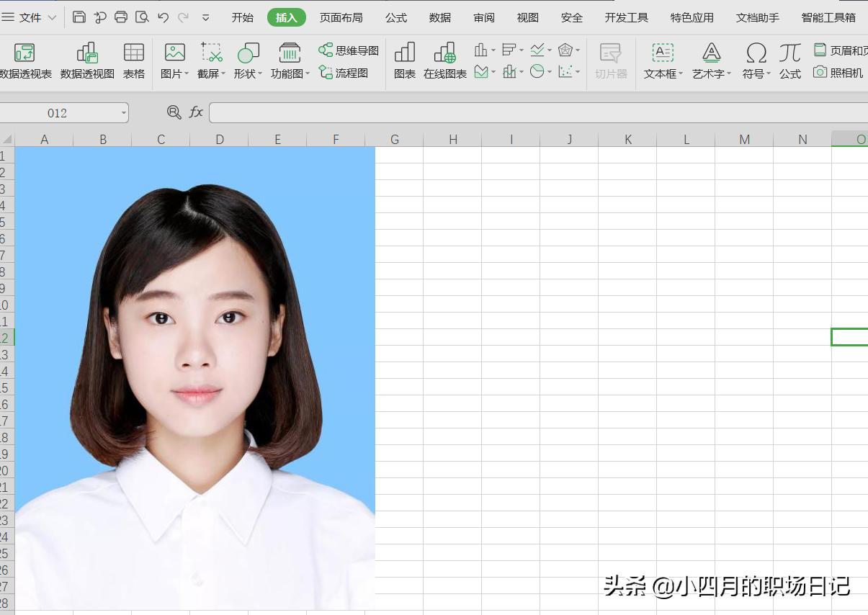This screenshot has height=615, width=868.
Task: Expand the 文本框 text box dropdown
Action: (662, 61)
